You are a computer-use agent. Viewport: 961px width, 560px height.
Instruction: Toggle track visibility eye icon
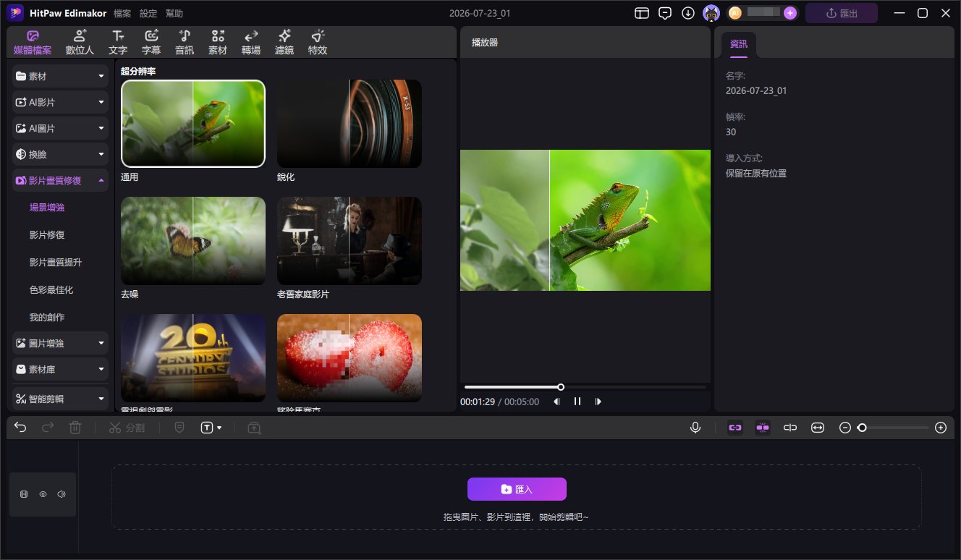tap(43, 495)
